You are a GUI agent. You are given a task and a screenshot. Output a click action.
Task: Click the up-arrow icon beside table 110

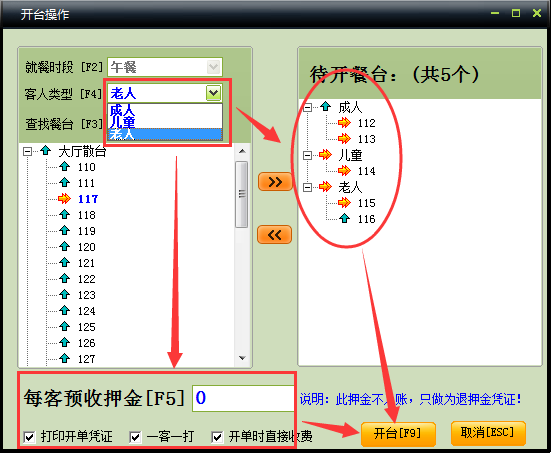coord(65,167)
